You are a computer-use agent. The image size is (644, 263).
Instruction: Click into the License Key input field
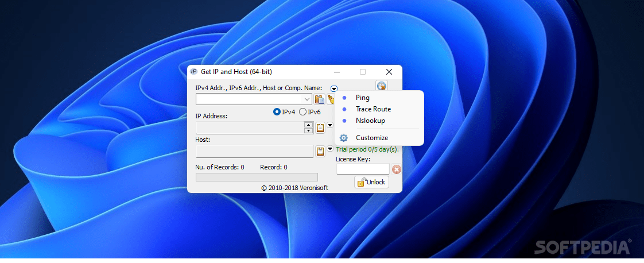[363, 169]
